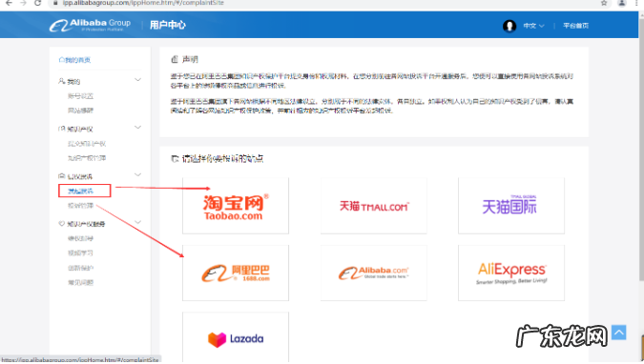Click the document icon beside 声明

click(175, 59)
